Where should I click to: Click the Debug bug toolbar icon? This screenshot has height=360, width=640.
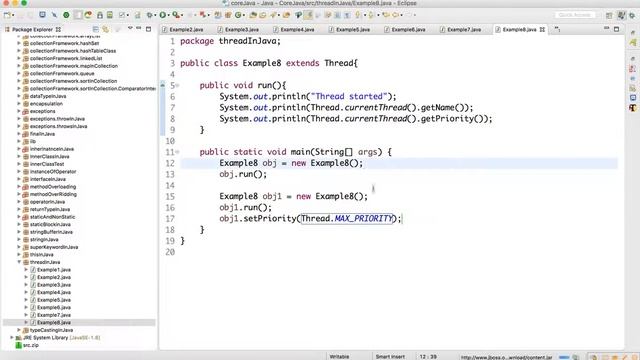[149, 15]
